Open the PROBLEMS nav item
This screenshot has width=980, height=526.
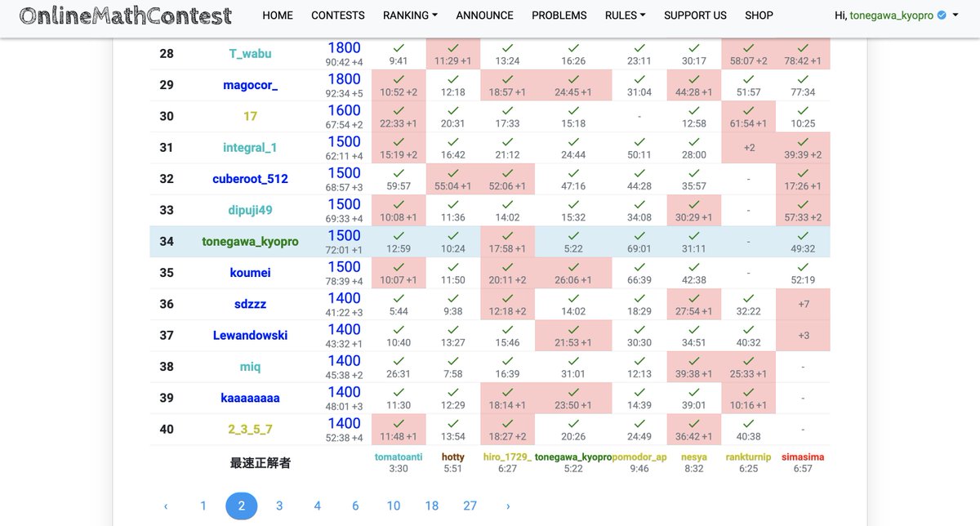click(559, 16)
